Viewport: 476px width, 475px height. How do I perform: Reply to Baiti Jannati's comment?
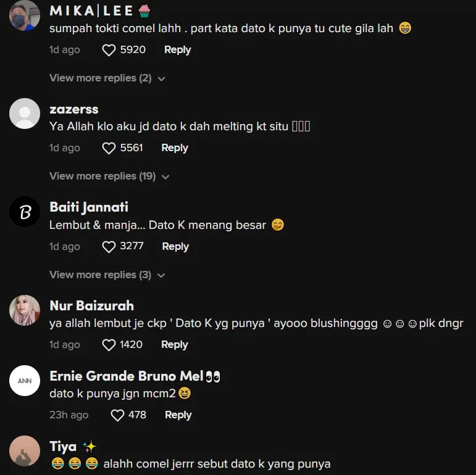(x=175, y=247)
